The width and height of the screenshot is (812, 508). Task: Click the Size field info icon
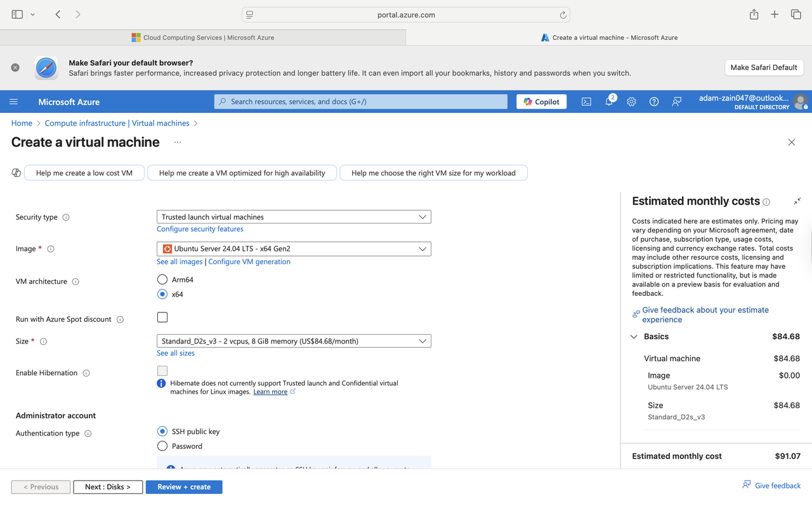click(44, 342)
